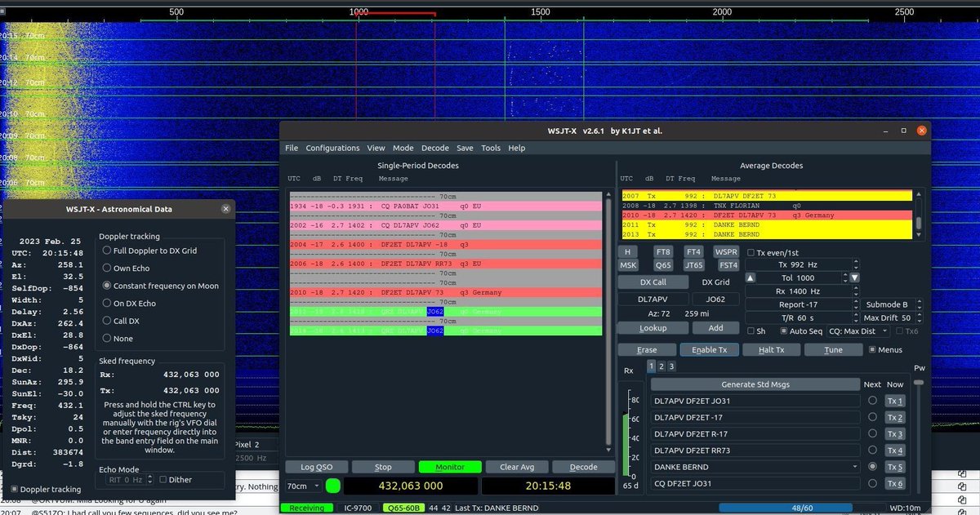The width and height of the screenshot is (980, 515).
Task: Toggle Doppler tracking checkbox
Action: point(13,490)
